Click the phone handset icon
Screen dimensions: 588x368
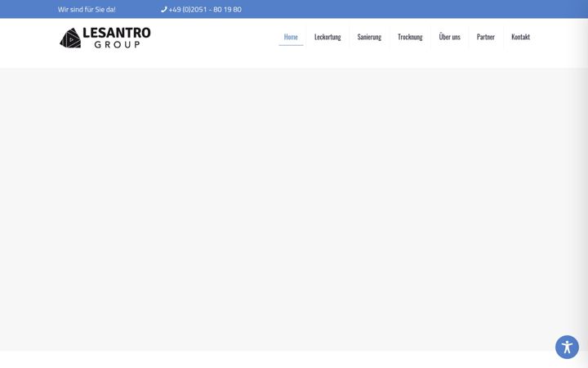(x=163, y=9)
